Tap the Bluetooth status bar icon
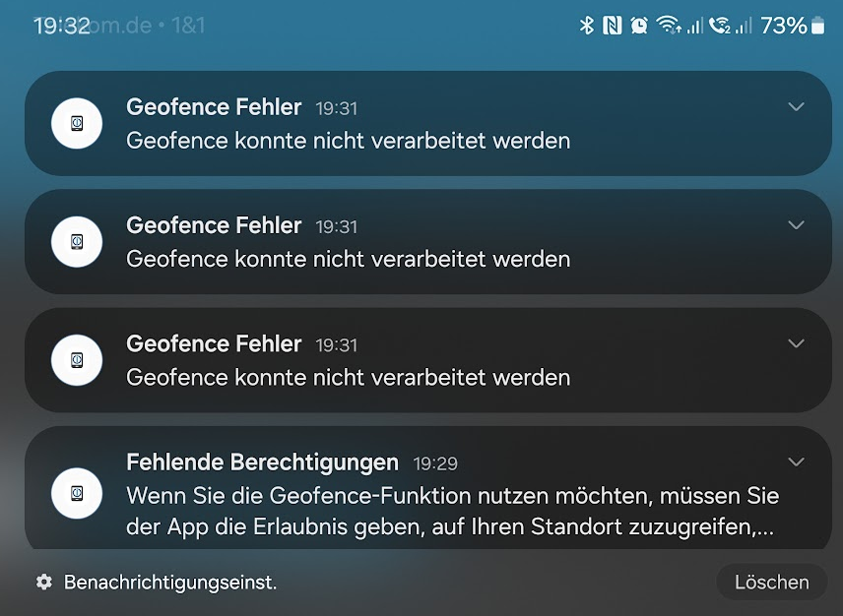The image size is (843, 616). coord(587,26)
